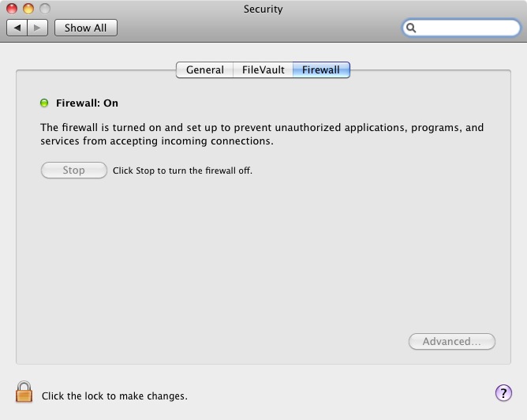Close the Security window with red button
The width and height of the screenshot is (527, 420).
click(x=12, y=9)
